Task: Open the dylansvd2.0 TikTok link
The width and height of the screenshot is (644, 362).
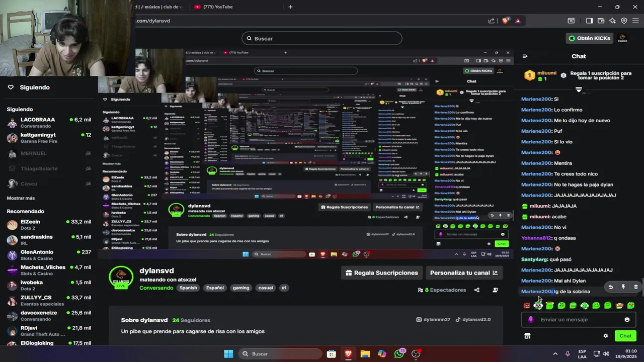Action: click(x=473, y=319)
